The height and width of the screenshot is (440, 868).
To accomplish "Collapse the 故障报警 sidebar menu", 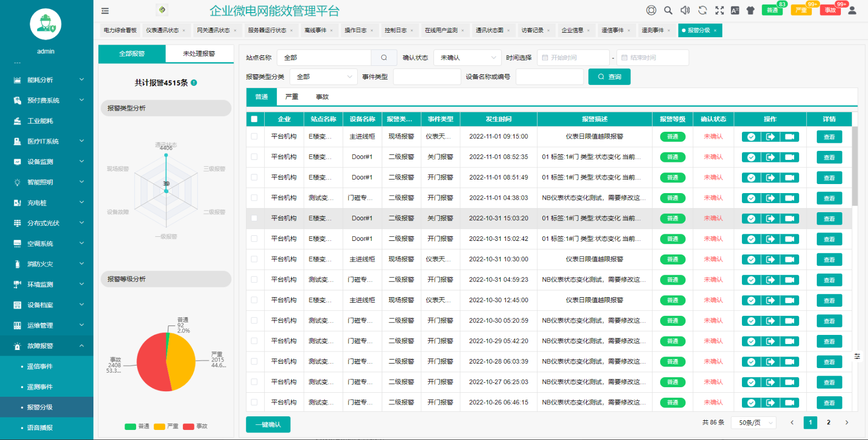I will [x=47, y=346].
